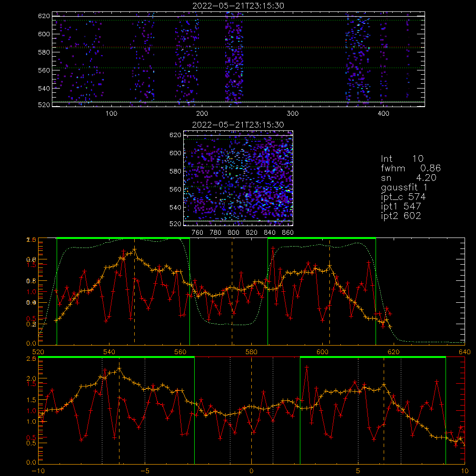
Task: Click x-axis label -10 on the bottom plot
Action: (38, 471)
